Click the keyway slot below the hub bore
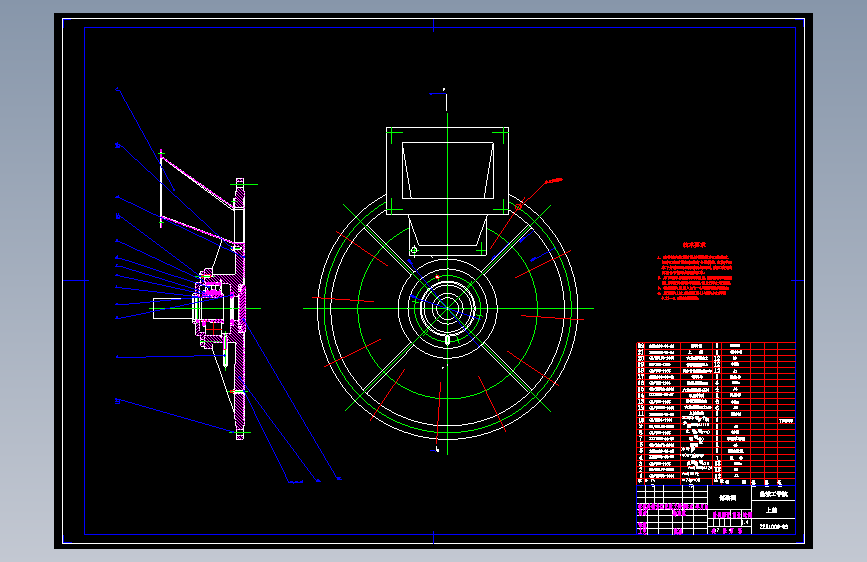This screenshot has height=562, width=867. [447, 340]
